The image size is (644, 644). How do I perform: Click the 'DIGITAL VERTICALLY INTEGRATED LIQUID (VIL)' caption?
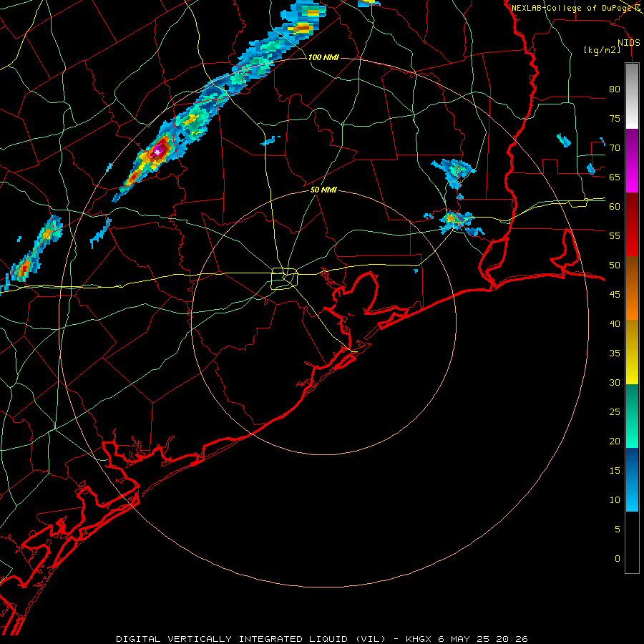(x=251, y=639)
